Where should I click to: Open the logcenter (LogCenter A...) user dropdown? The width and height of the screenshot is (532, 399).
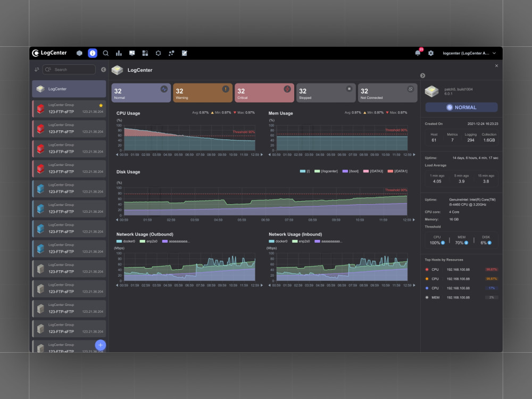[469, 53]
